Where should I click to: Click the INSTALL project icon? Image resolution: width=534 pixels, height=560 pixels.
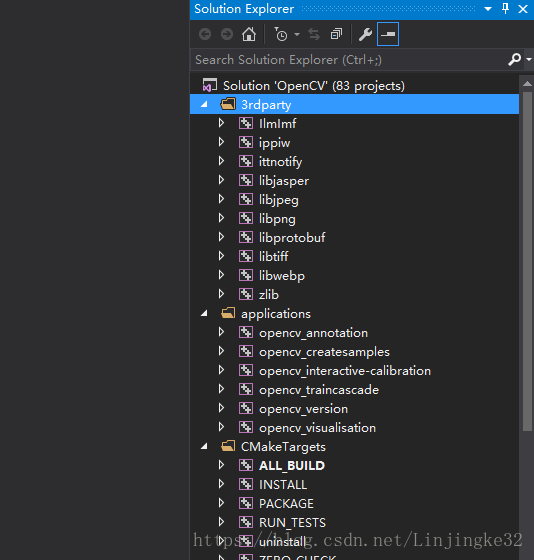pos(246,484)
